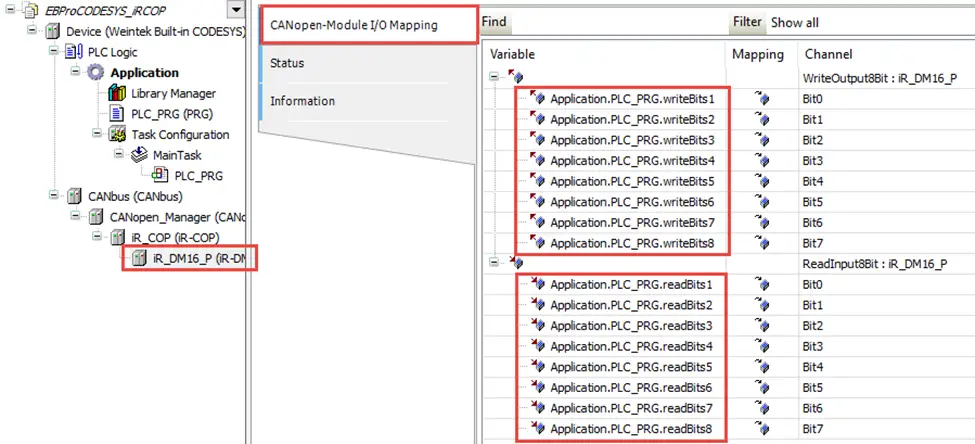Open the device tree dropdown arrow
975x444 pixels.
(x=236, y=9)
